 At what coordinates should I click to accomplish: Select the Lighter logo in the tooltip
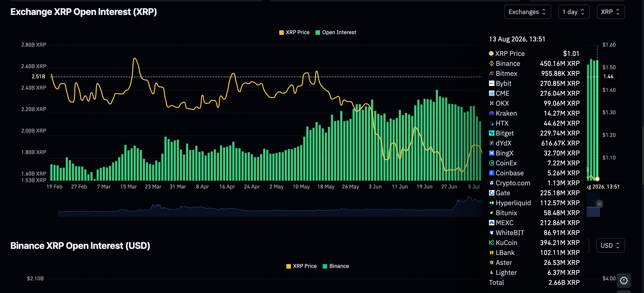(x=491, y=272)
